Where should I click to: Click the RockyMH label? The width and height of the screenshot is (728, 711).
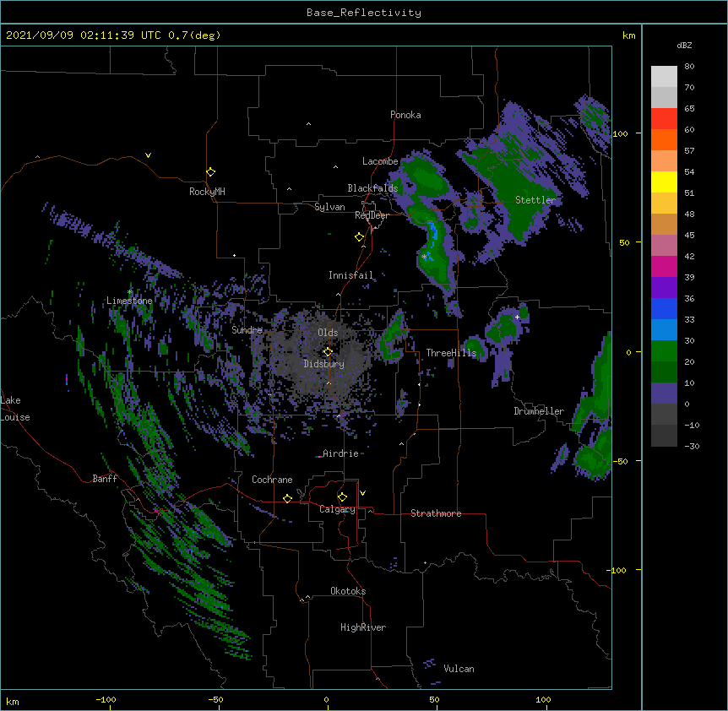[x=207, y=192]
